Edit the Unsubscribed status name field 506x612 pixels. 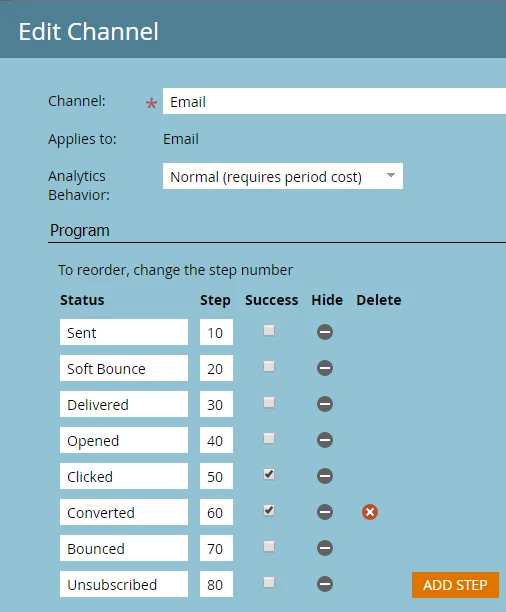(124, 584)
